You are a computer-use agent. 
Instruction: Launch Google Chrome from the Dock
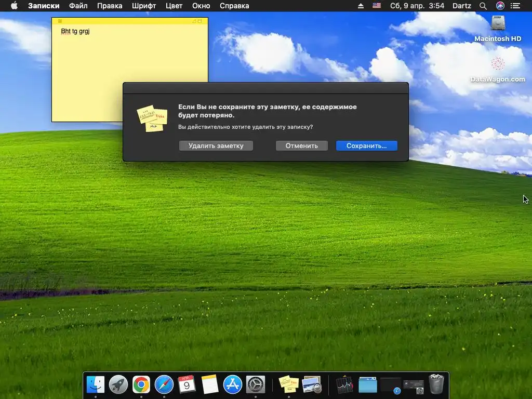141,384
